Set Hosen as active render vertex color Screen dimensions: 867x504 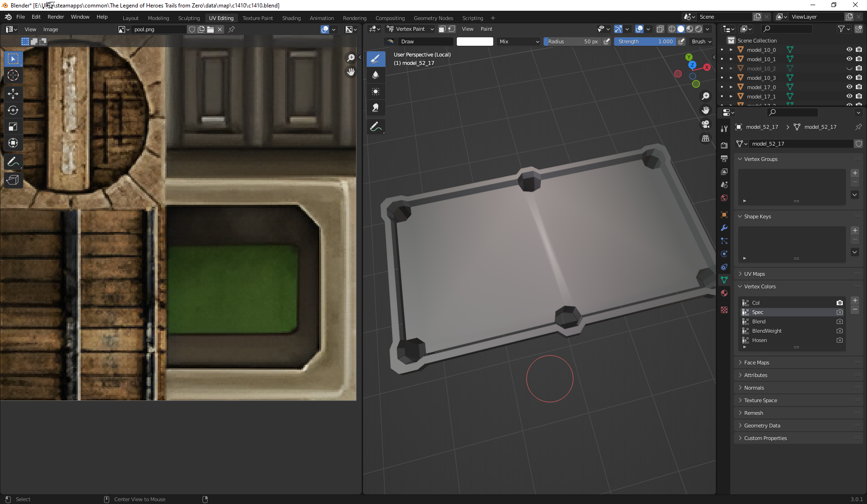839,340
